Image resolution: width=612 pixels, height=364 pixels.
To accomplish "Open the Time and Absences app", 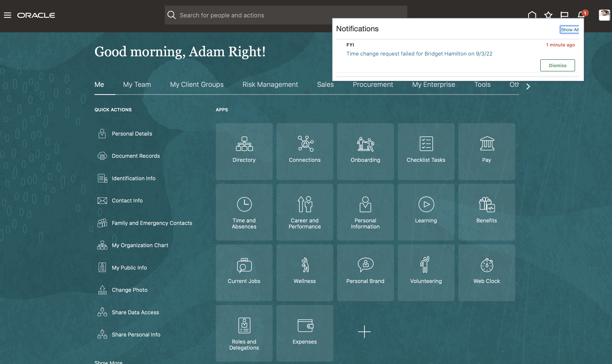I will [244, 212].
